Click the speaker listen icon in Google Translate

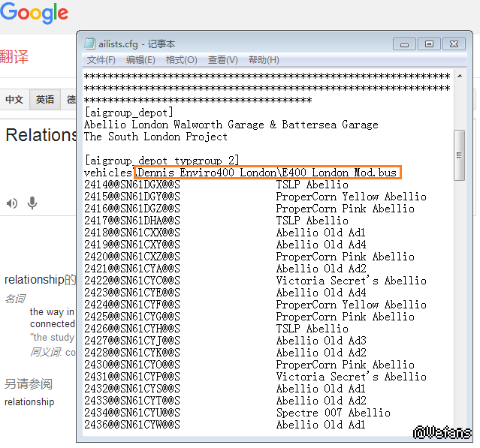coord(12,203)
